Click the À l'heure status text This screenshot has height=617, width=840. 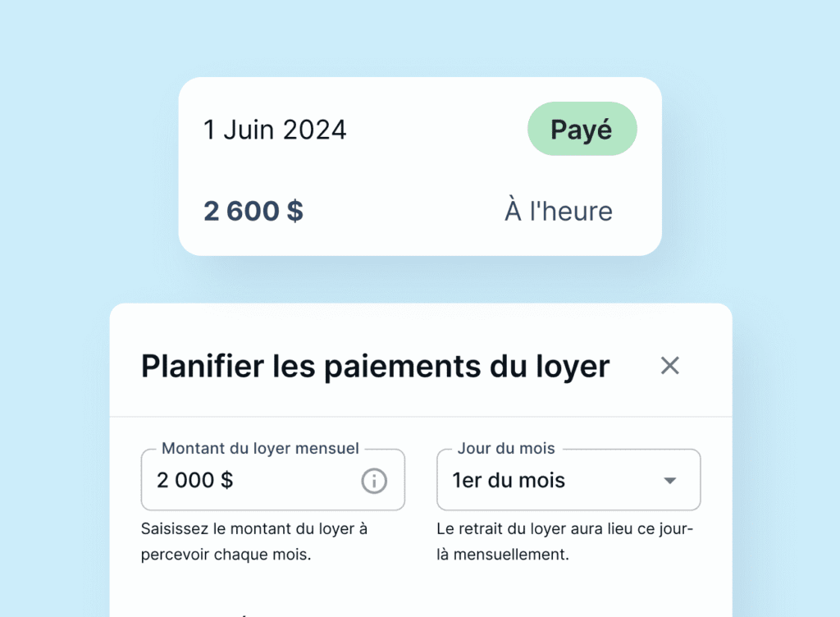558,212
